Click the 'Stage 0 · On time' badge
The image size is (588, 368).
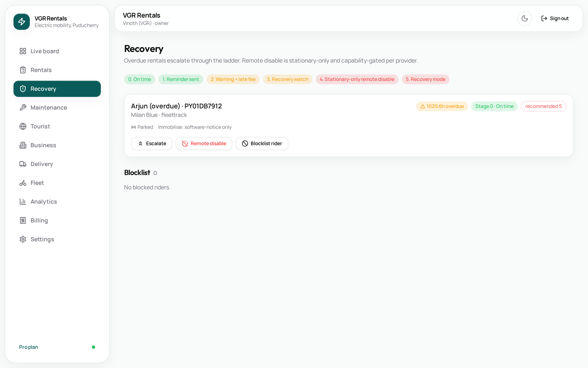494,106
